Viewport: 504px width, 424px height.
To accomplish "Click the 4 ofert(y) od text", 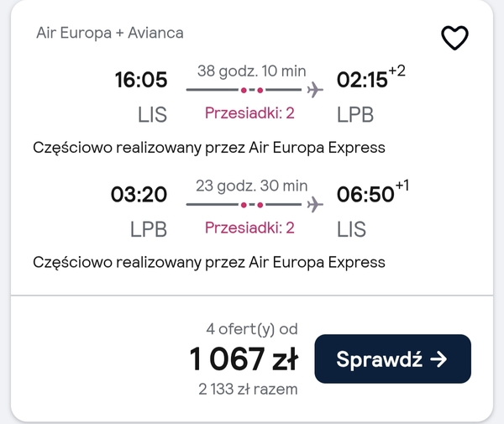I will coord(252,329).
